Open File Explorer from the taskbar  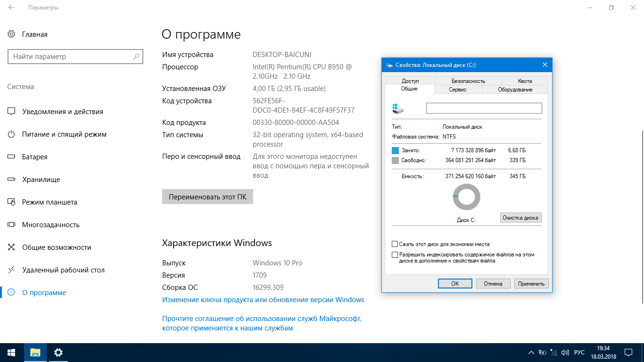tap(35, 353)
